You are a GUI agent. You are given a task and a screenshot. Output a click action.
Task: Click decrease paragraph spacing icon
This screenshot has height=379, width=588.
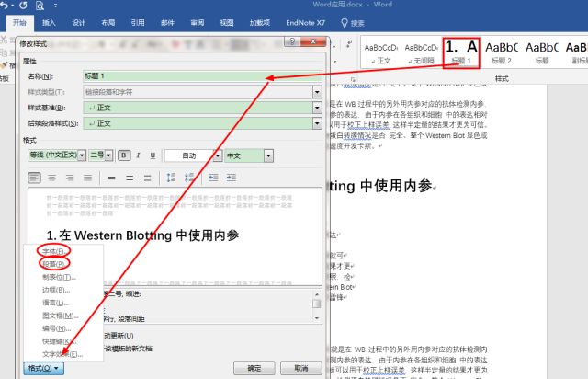(189, 178)
